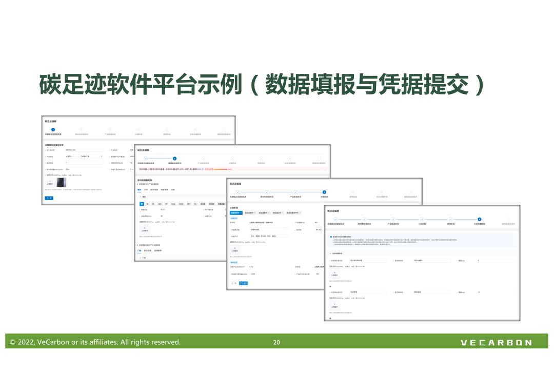The height and width of the screenshot is (392, 554).
Task: Select the upper 门体 tab beside 箱体
Action: (146, 189)
